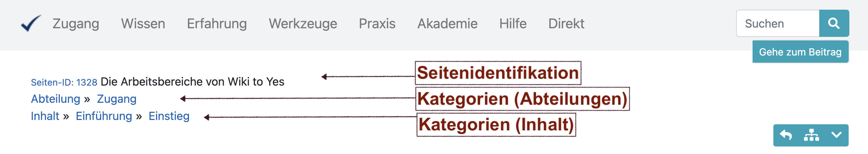Click the back arrow icon
This screenshot has width=868, height=154.
pos(786,135)
